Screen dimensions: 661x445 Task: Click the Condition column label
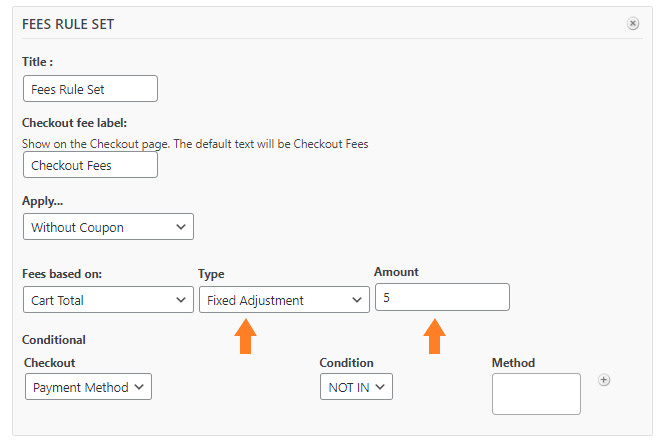click(346, 363)
